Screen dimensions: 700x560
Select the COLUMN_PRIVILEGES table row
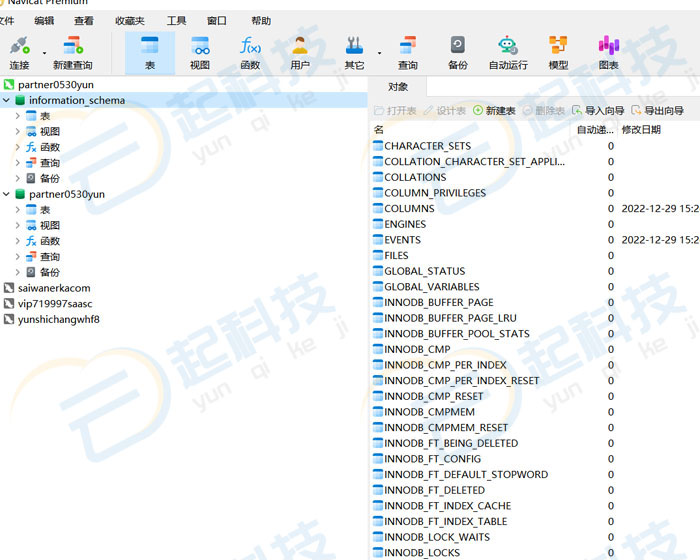535,192
